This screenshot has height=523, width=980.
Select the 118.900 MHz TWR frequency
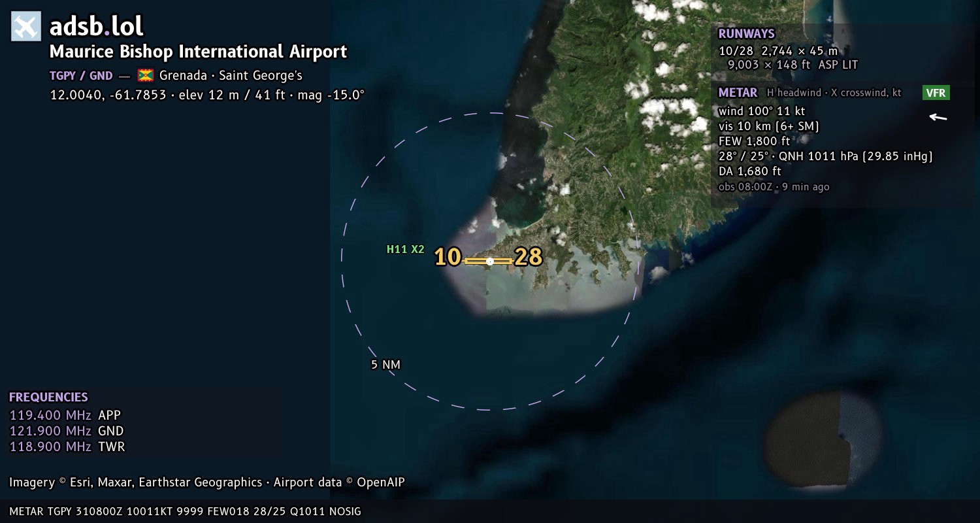(x=67, y=447)
